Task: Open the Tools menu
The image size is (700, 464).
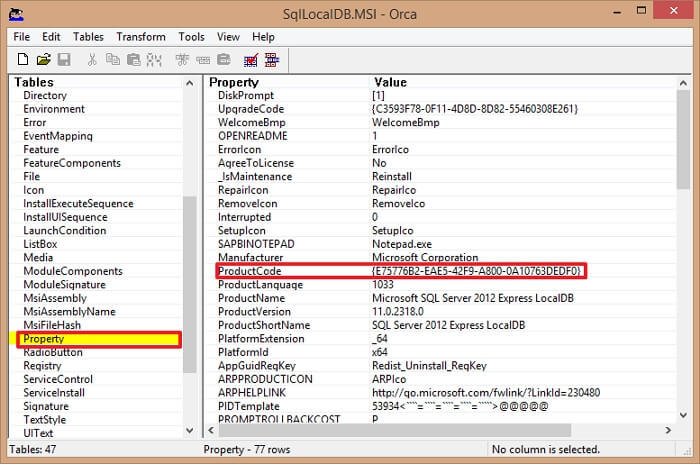Action: tap(191, 37)
